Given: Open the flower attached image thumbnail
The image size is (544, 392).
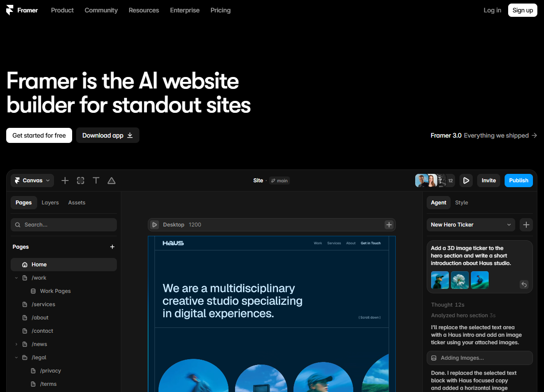Looking at the screenshot, I should (460, 280).
